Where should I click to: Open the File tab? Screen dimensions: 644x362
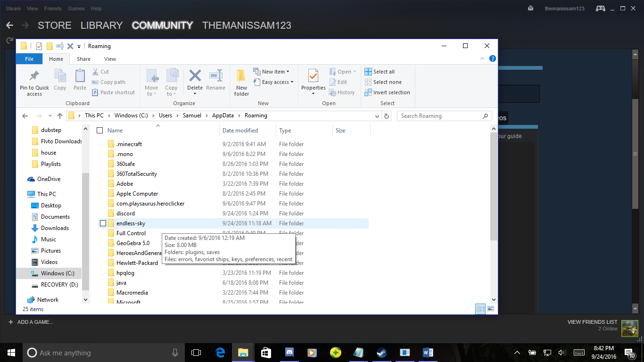pyautogui.click(x=29, y=59)
